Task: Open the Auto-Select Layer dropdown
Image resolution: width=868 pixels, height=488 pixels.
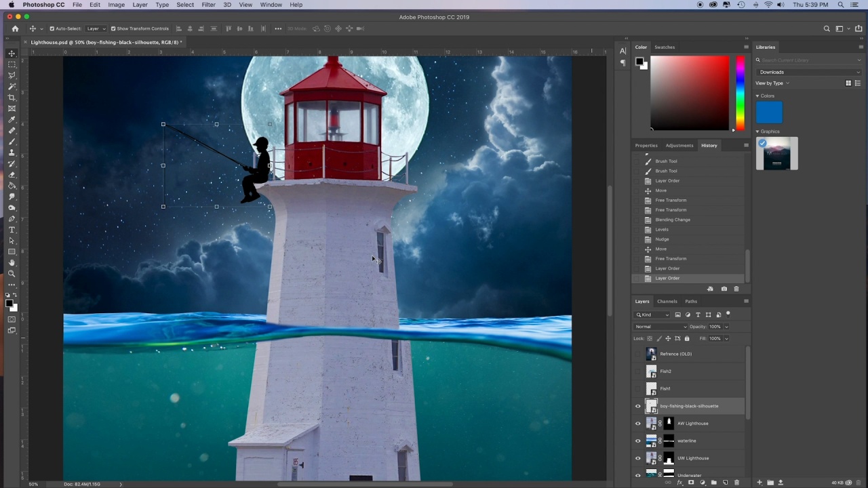Action: click(94, 28)
